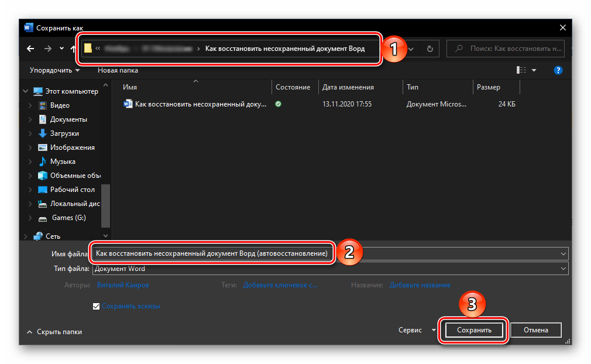The width and height of the screenshot is (591, 364).
Task: Click the Refresh folder icon
Action: pos(430,49)
